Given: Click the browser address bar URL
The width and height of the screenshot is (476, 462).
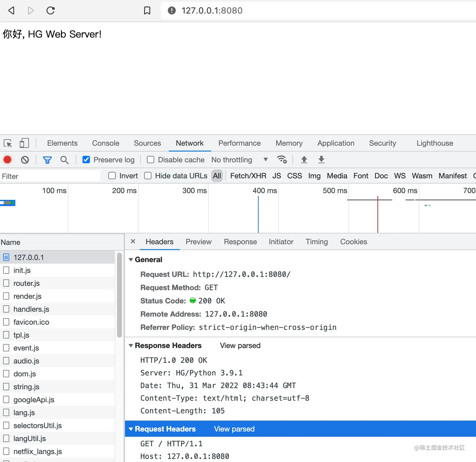Looking at the screenshot, I should [x=212, y=10].
